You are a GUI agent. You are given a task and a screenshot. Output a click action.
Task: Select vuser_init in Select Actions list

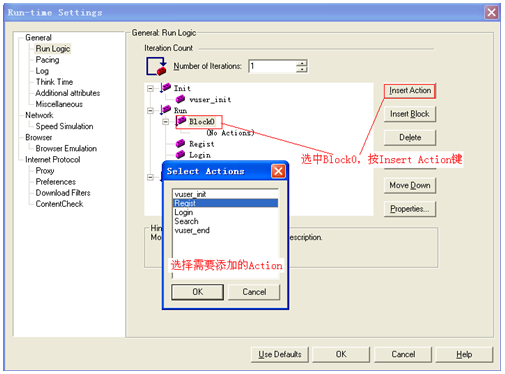tap(225, 194)
